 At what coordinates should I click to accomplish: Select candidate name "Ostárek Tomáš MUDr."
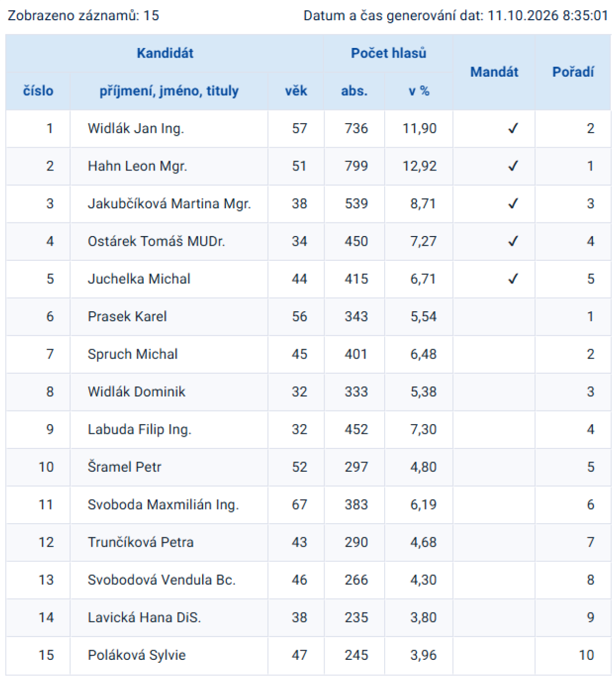point(156,241)
